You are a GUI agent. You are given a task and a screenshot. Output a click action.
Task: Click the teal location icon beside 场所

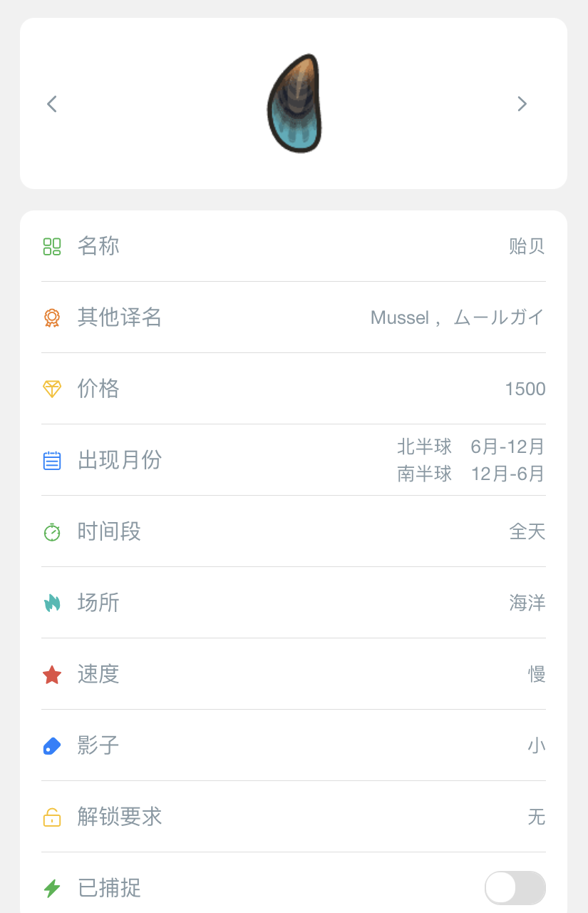52,603
